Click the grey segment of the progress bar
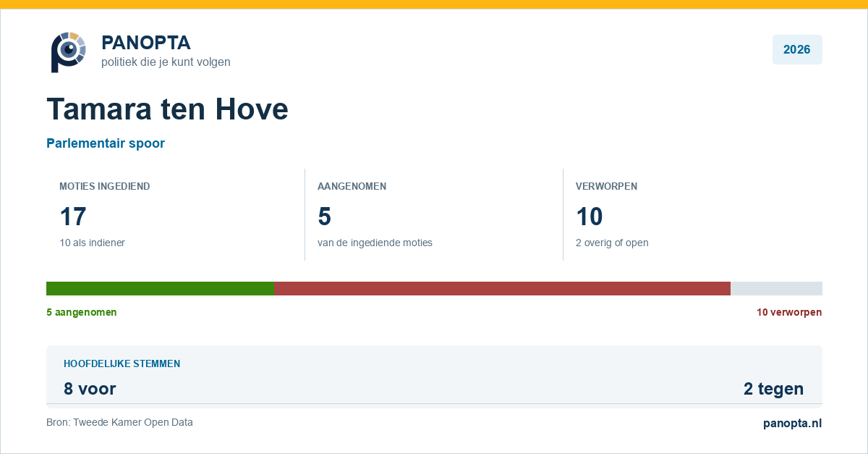The width and height of the screenshot is (868, 454). tap(776, 288)
